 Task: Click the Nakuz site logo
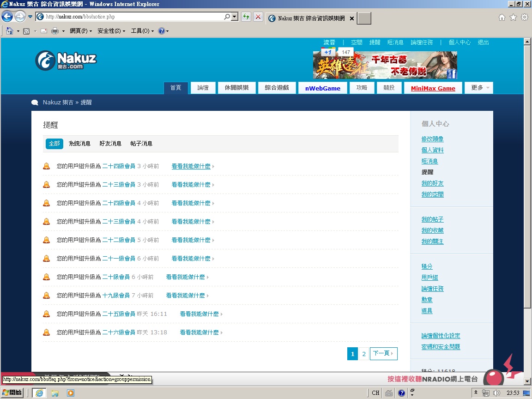66,60
